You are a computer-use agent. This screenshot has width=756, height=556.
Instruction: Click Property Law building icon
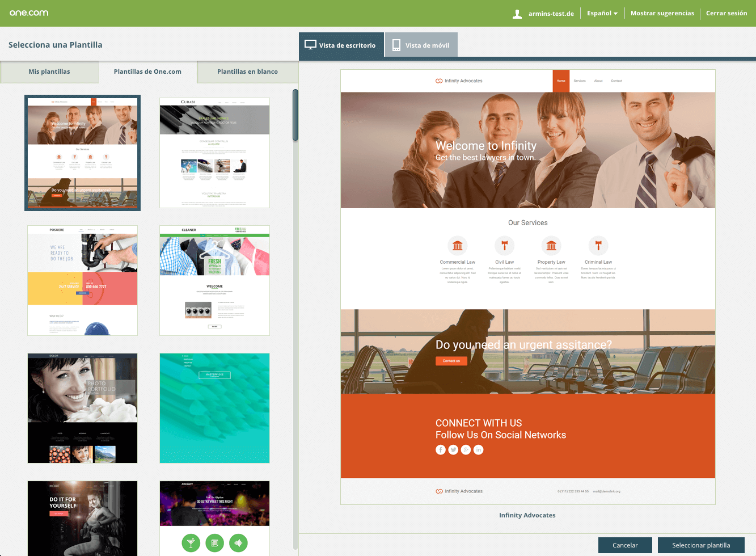(x=551, y=246)
